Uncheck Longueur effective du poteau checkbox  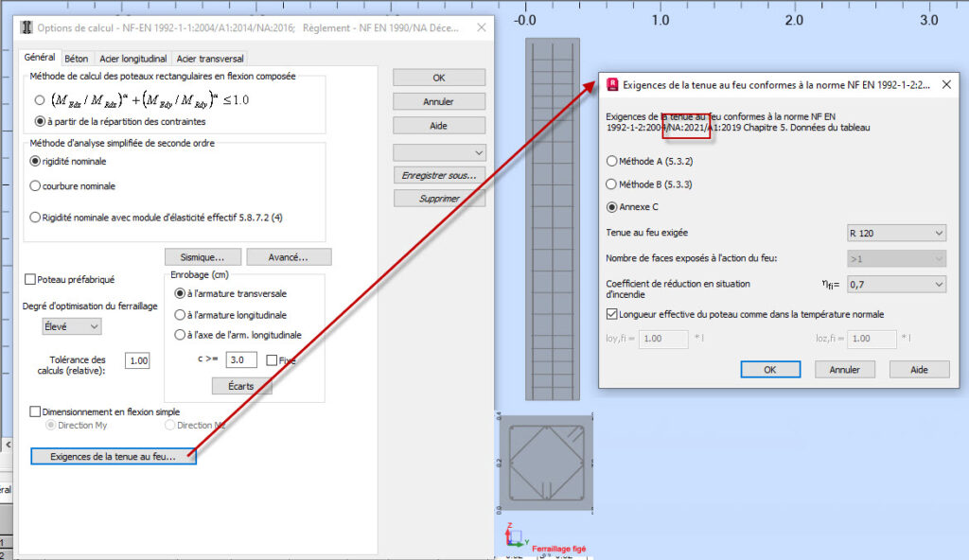click(611, 315)
